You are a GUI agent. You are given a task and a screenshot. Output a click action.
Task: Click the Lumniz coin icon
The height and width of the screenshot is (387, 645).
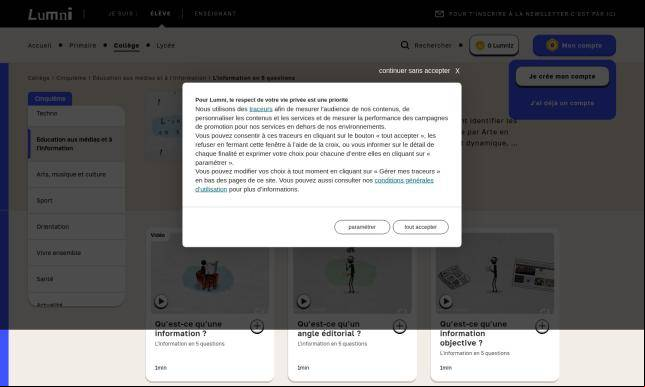(x=480, y=45)
